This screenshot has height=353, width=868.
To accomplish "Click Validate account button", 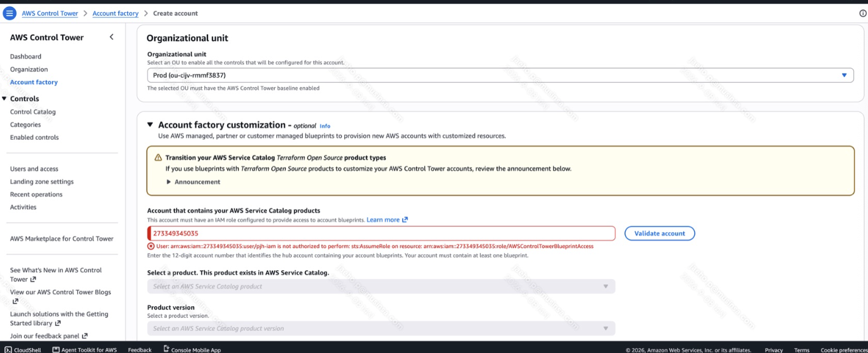I will (x=660, y=233).
